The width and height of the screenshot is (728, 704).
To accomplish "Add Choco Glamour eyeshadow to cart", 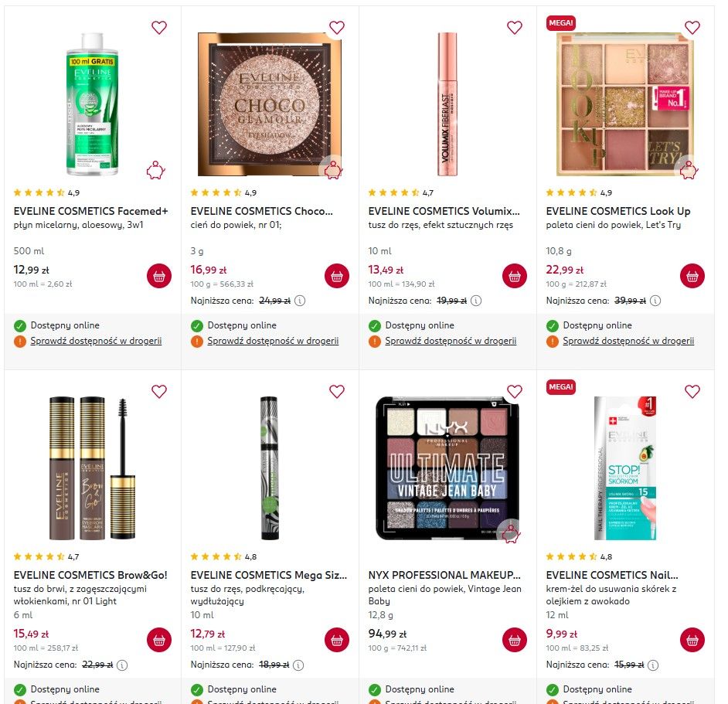I will click(x=337, y=276).
